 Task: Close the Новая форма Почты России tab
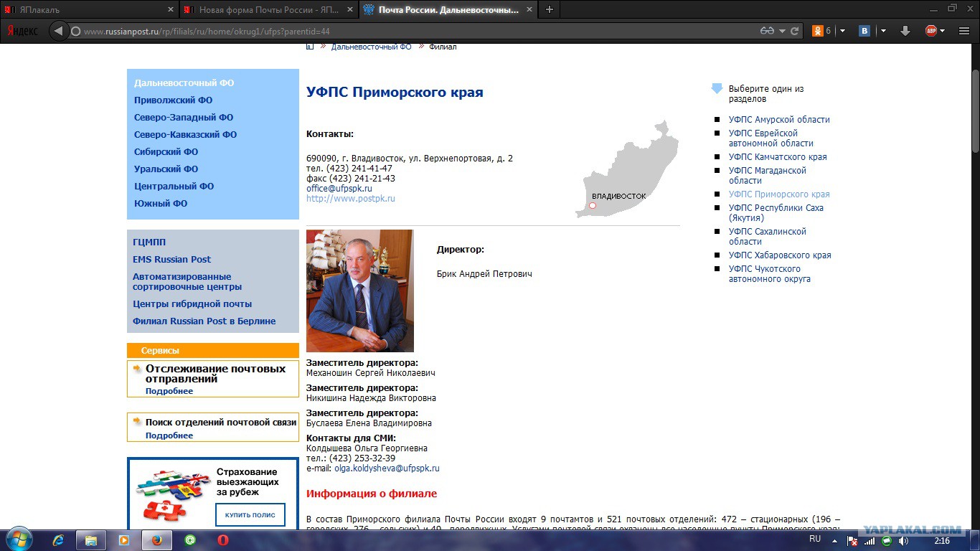350,10
